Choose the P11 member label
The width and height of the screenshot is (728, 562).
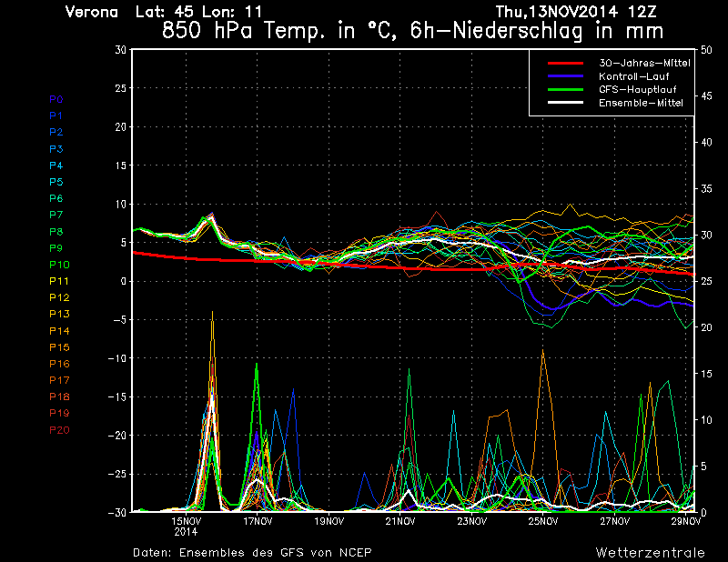pos(59,281)
